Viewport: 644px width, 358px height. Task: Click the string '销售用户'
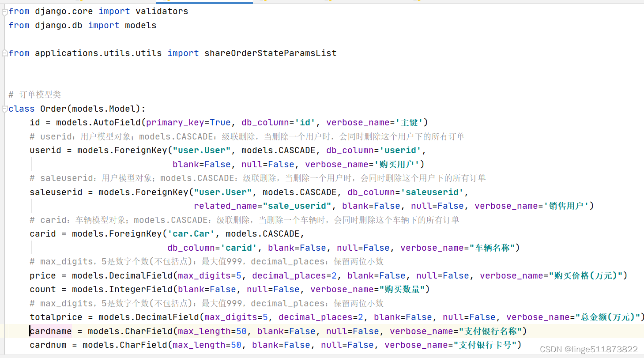567,206
